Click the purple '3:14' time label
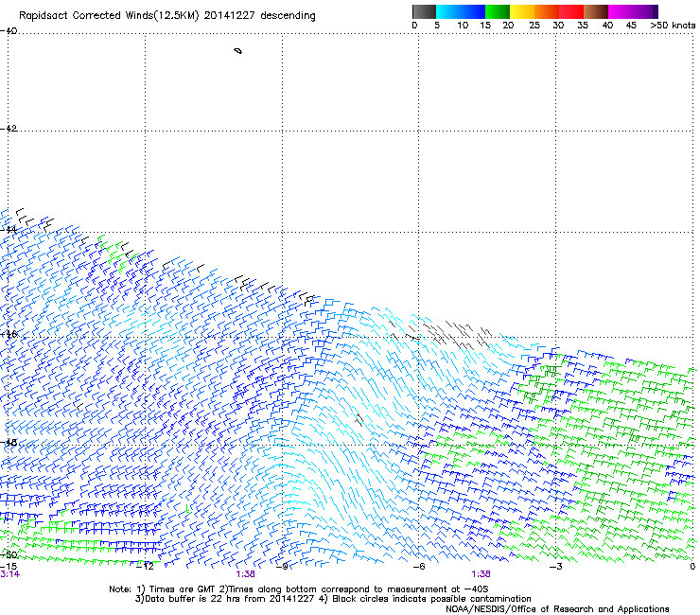The image size is (700, 615). (9, 574)
